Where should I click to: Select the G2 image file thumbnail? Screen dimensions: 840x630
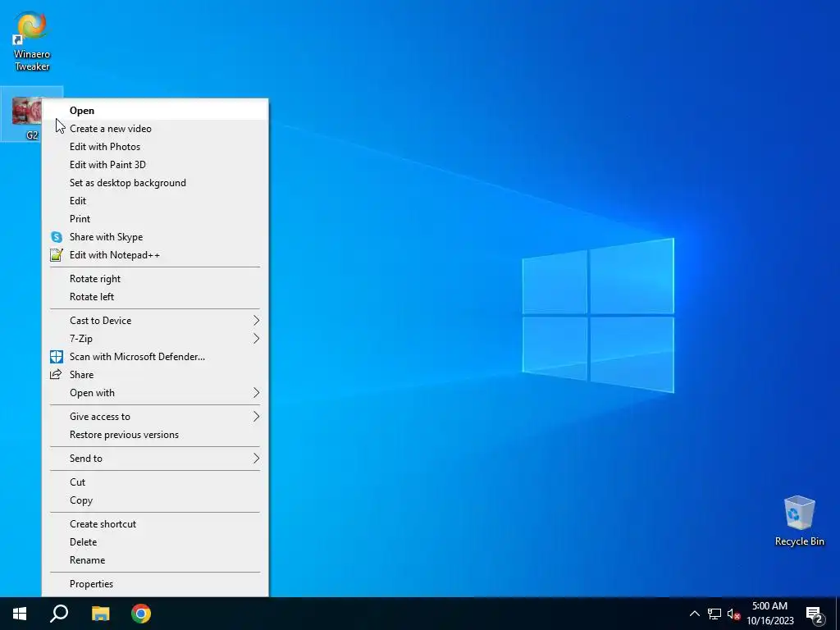coord(26,111)
